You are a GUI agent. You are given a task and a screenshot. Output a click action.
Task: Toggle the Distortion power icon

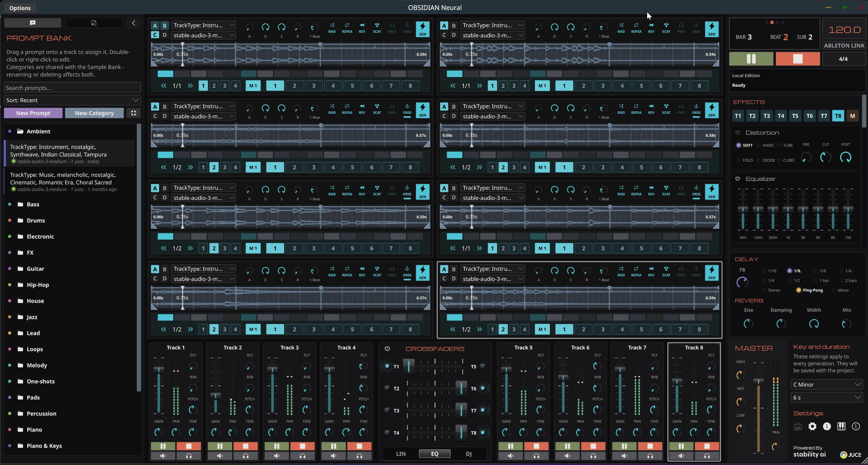[738, 133]
